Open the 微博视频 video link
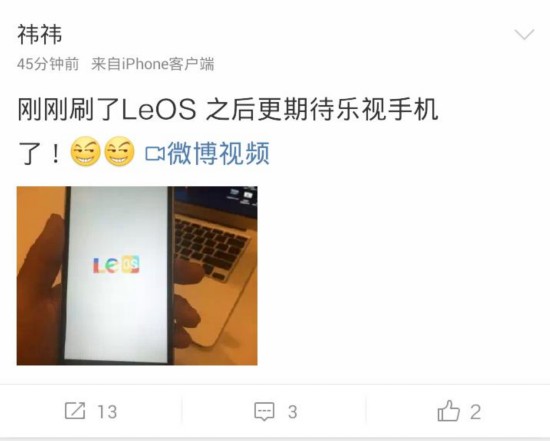Image resolution: width=550 pixels, height=441 pixels. [218, 153]
